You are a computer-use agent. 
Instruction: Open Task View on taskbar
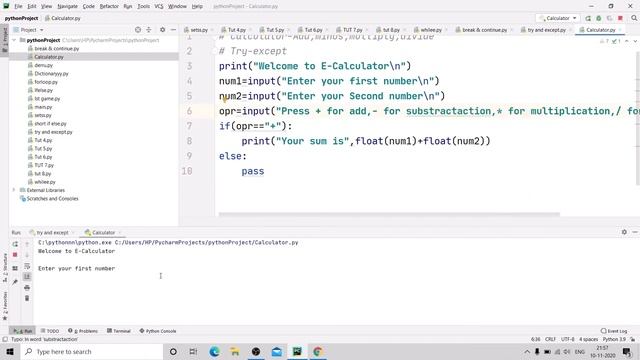pyautogui.click(x=193, y=351)
